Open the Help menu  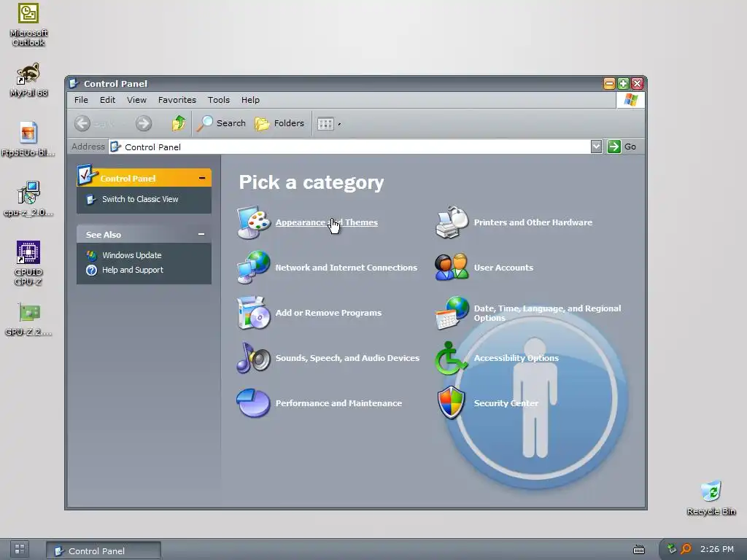pyautogui.click(x=250, y=100)
